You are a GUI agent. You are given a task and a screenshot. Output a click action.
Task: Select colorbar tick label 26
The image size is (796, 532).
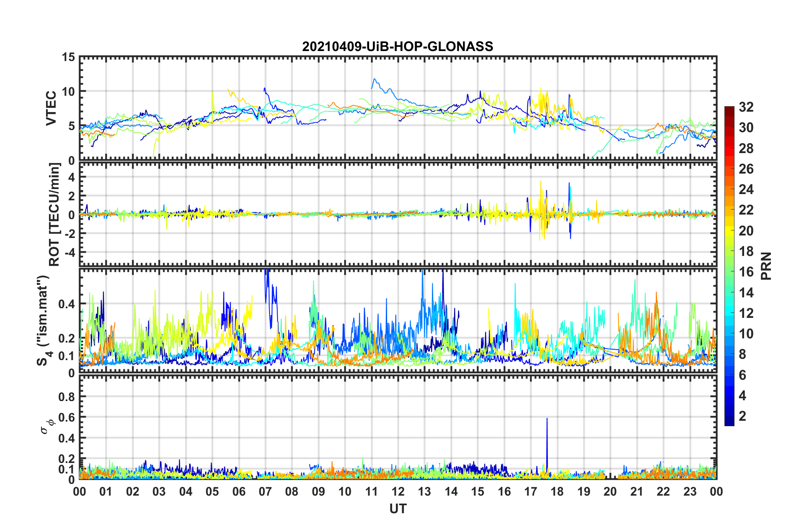(x=746, y=169)
